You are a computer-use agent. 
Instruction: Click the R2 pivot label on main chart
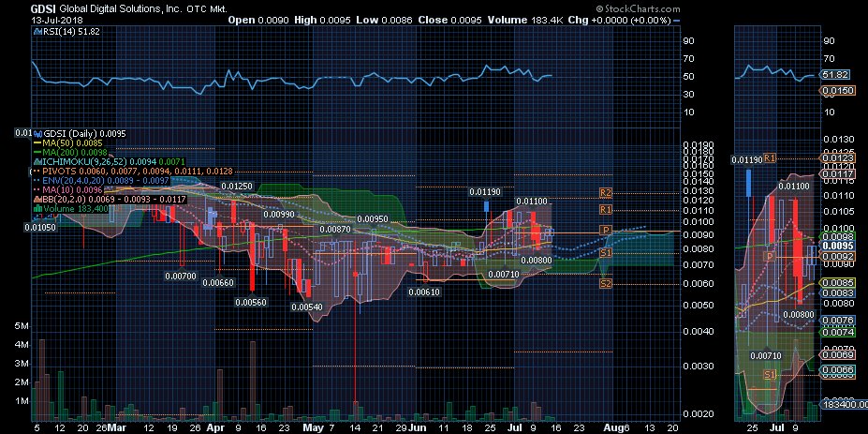[x=606, y=193]
